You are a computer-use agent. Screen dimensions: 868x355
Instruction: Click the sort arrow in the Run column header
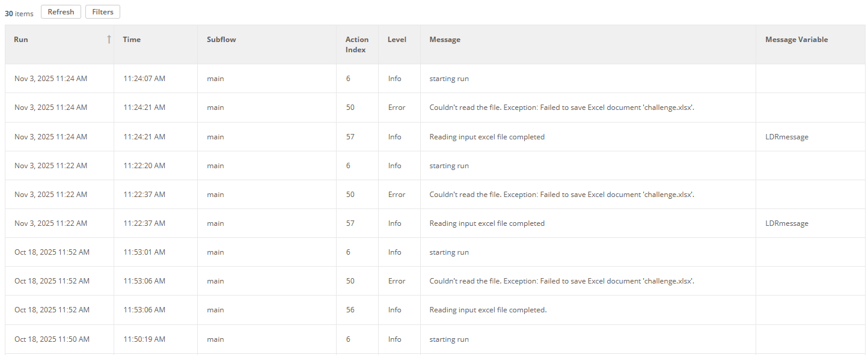coord(109,40)
